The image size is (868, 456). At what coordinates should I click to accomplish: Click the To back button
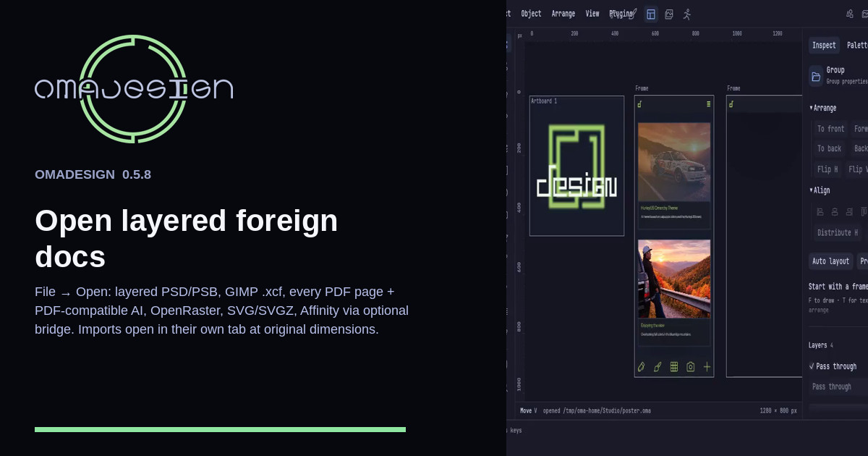[x=829, y=148]
